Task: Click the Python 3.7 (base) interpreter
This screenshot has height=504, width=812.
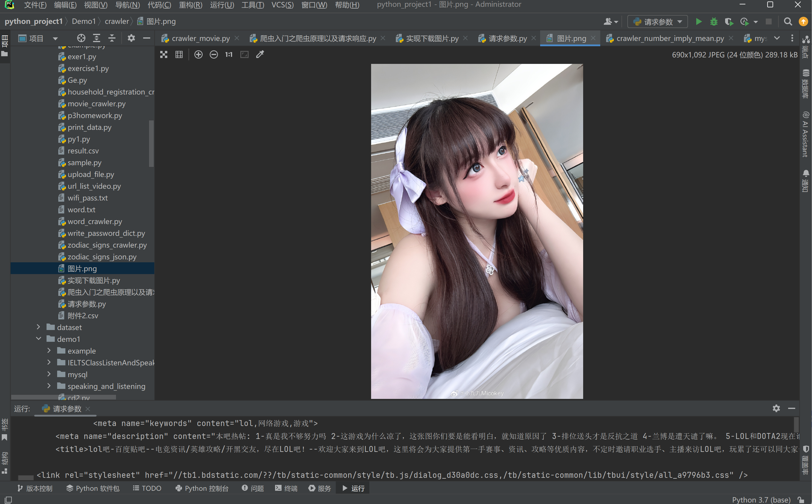Action: [x=761, y=499]
